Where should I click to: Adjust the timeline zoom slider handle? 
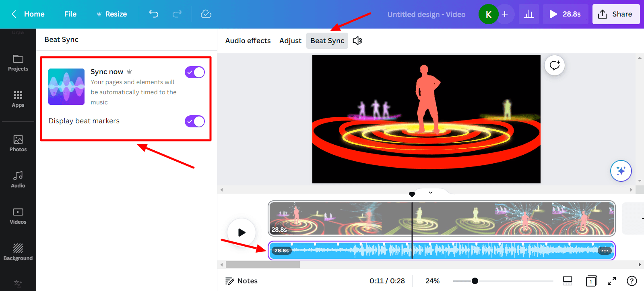point(475,281)
